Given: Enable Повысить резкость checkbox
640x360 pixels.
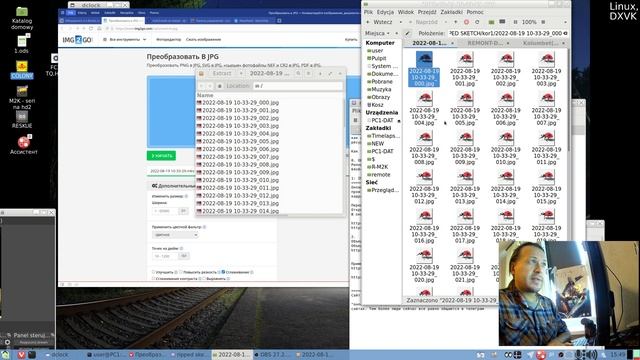Looking at the screenshot, I should coord(180,272).
